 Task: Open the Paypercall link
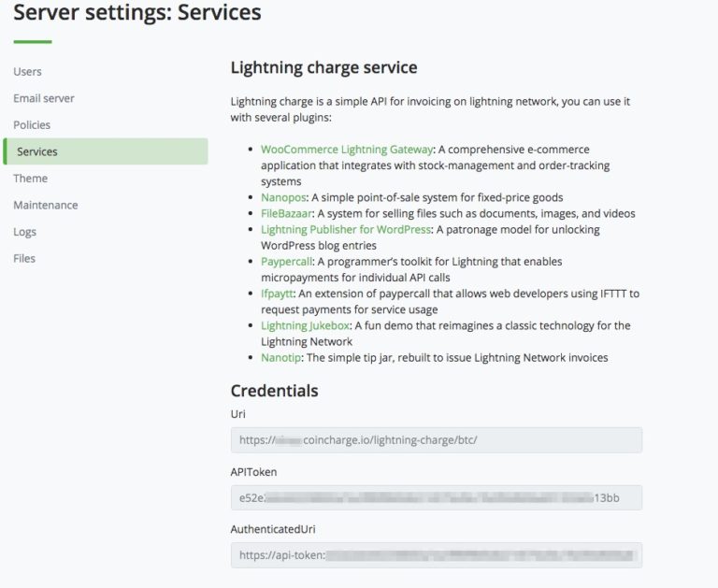pos(286,262)
